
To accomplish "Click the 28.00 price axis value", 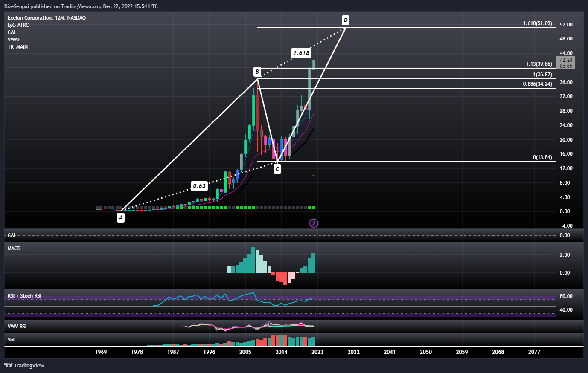I will tap(566, 111).
